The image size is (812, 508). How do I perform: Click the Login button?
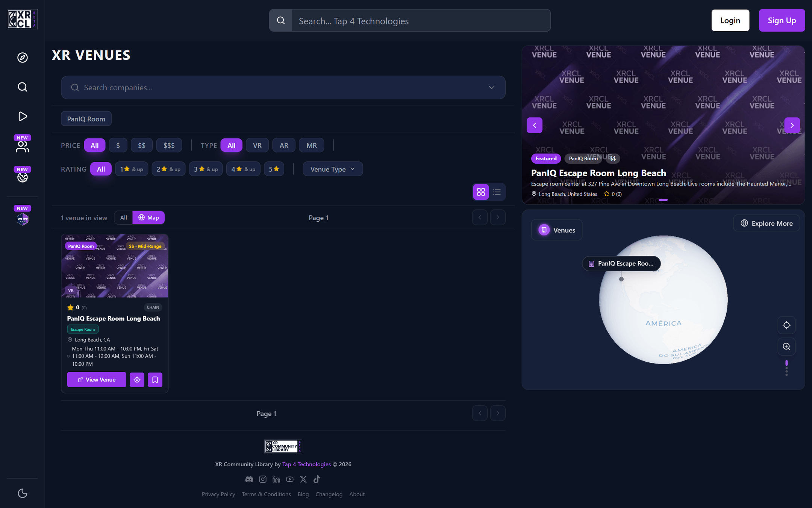pos(730,20)
